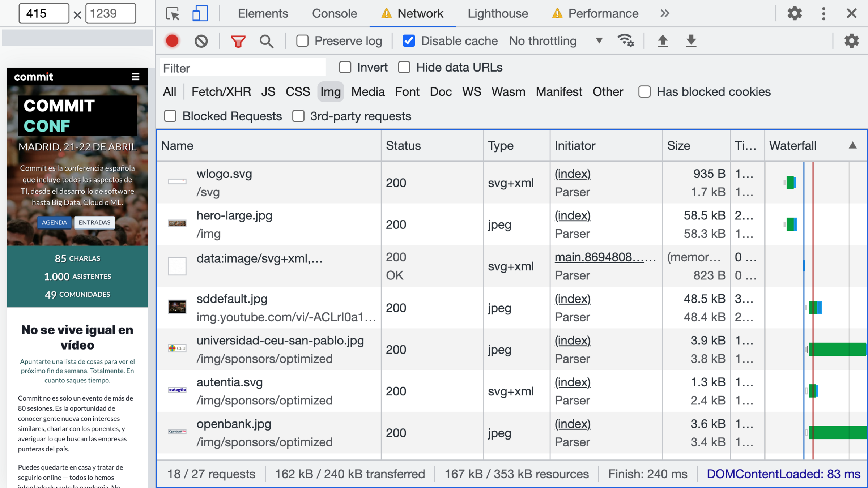Uncheck Disable cache
This screenshot has width=868, height=488.
(409, 41)
